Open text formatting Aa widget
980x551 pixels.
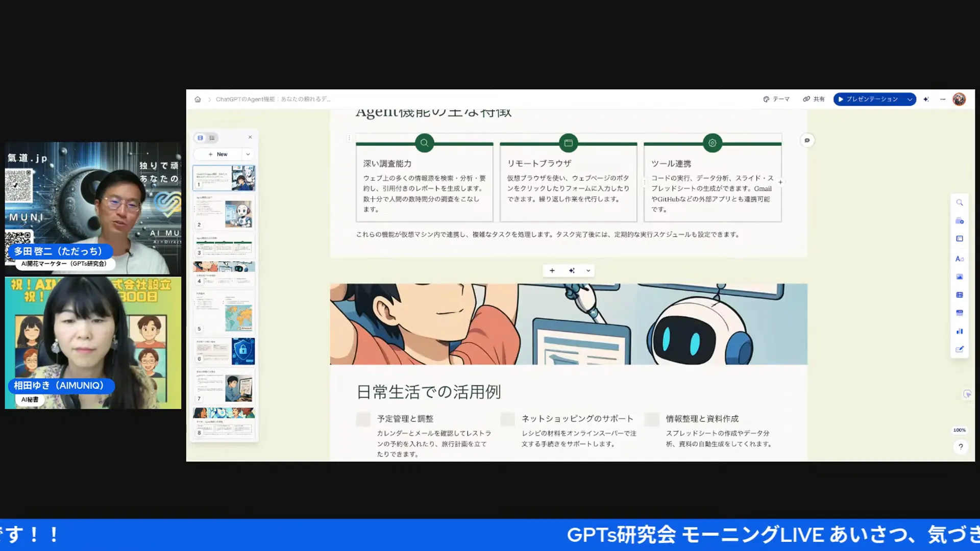pos(960,259)
